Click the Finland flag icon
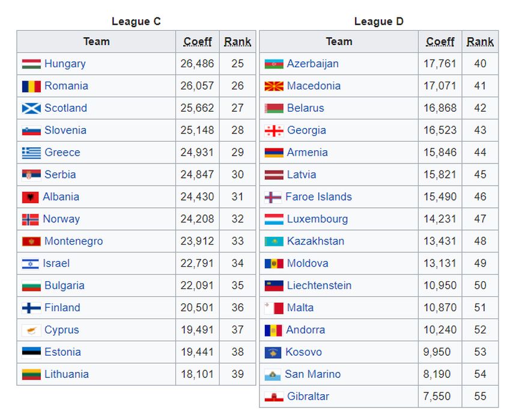Image resolution: width=516 pixels, height=420 pixels. pyautogui.click(x=31, y=308)
